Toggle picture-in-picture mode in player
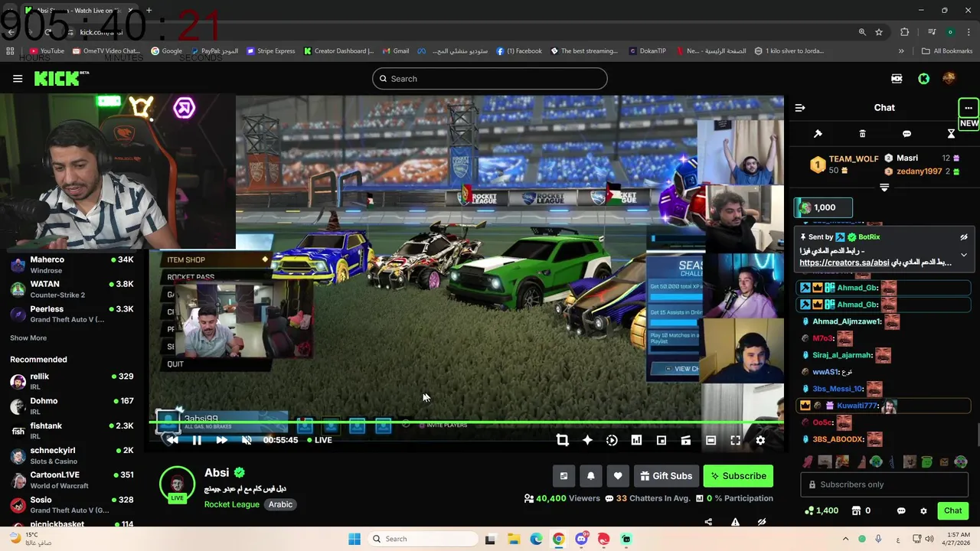 [661, 440]
